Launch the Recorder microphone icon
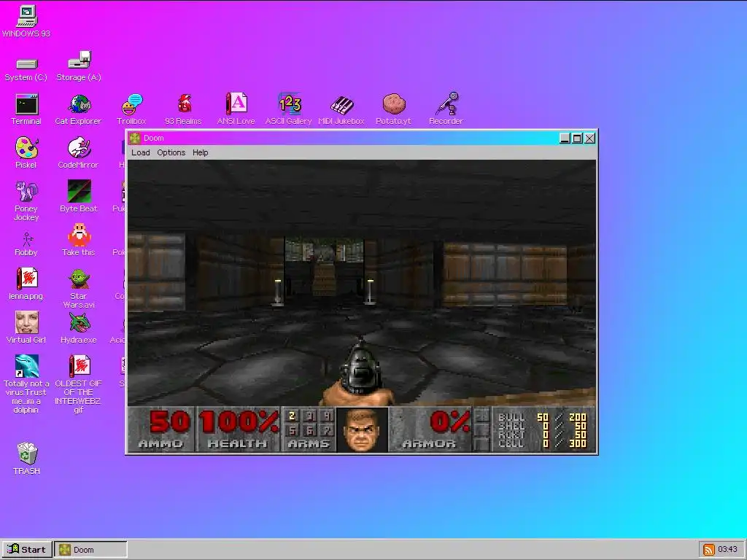 tap(446, 109)
